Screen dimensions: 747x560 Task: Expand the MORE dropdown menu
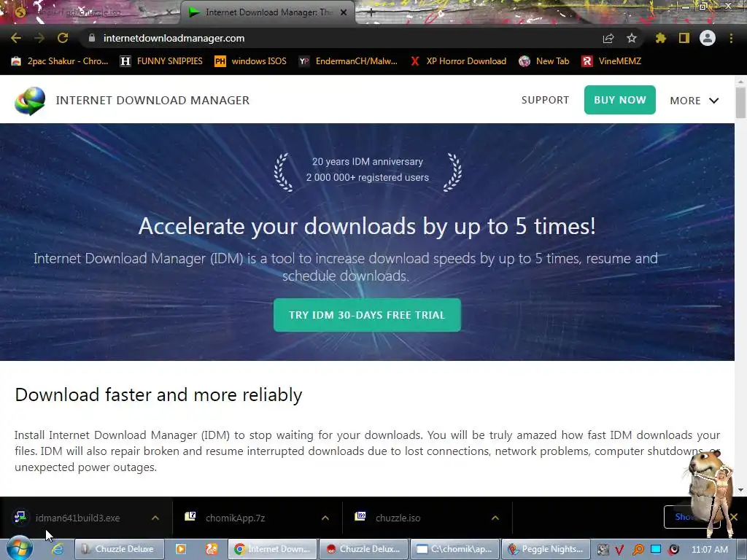coord(694,101)
